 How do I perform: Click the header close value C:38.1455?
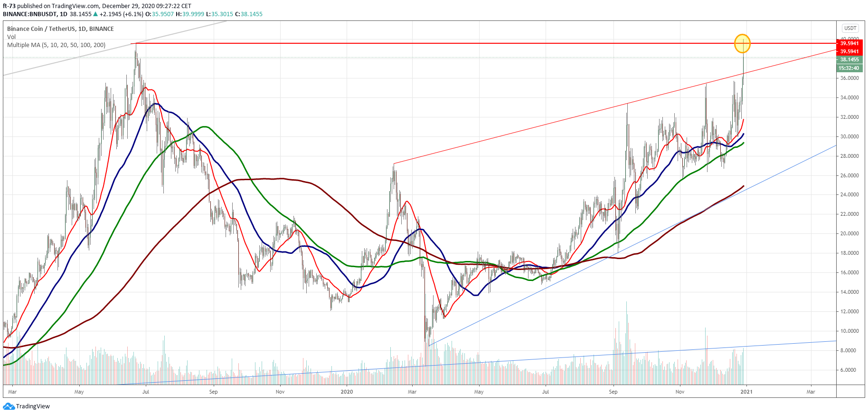[x=249, y=14]
